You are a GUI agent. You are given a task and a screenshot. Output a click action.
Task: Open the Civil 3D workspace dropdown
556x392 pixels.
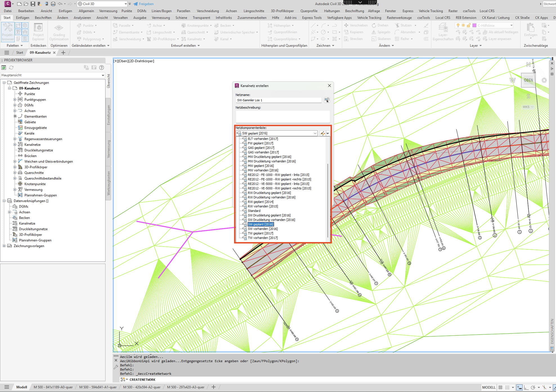[103, 4]
